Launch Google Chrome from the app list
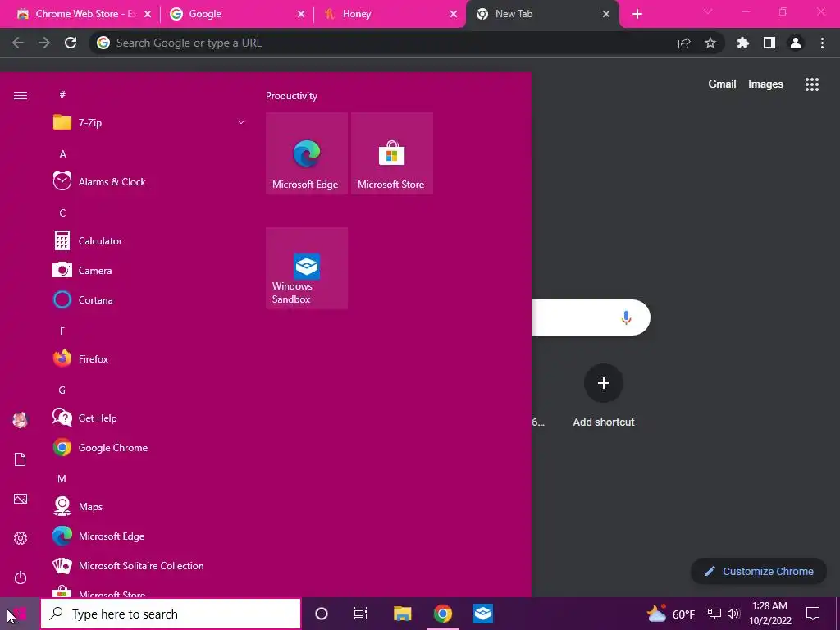 pos(150,447)
